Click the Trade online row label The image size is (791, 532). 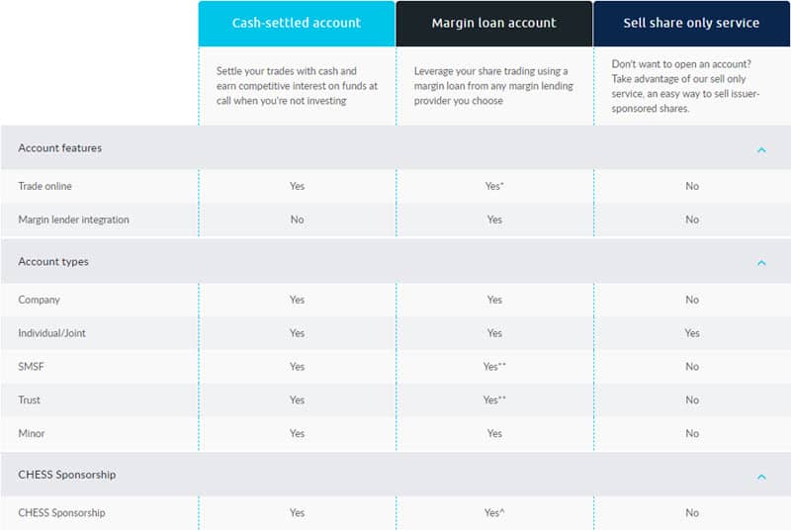click(44, 186)
